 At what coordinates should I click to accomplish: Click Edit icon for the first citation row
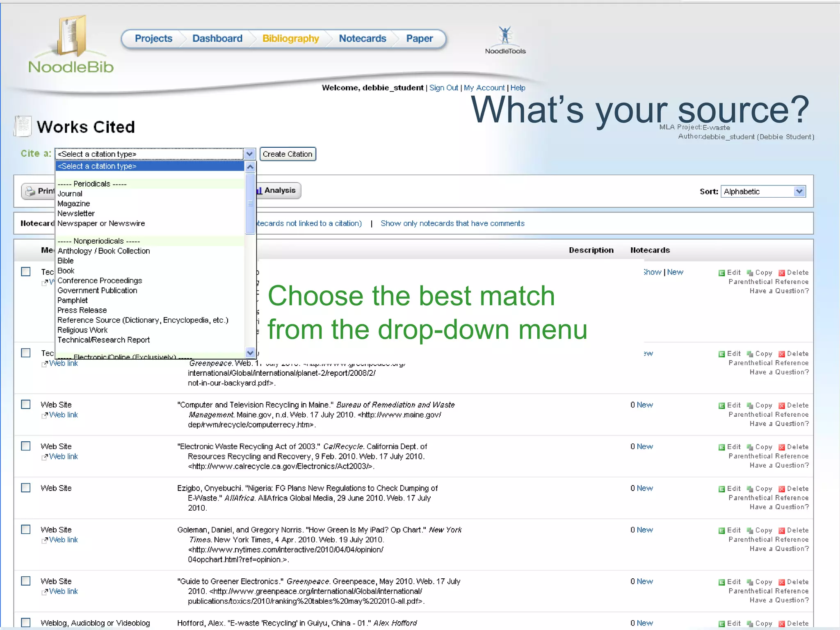[721, 273]
